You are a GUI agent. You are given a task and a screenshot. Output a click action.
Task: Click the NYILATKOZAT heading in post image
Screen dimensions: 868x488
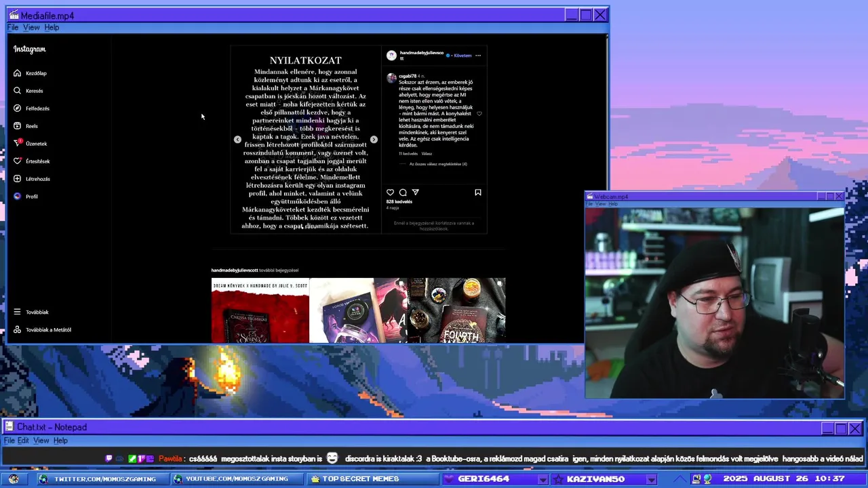[305, 60]
